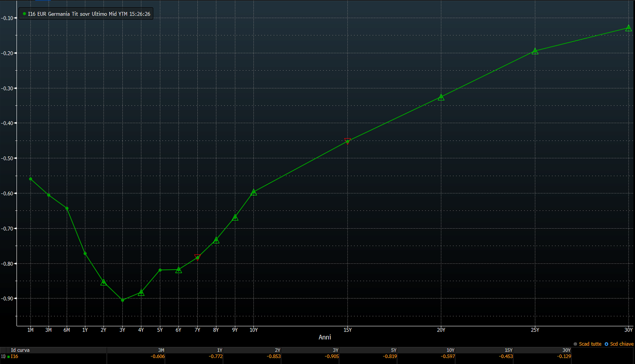Click the I16 EUR Germania legend label
This screenshot has width=635, height=364.
click(x=89, y=14)
